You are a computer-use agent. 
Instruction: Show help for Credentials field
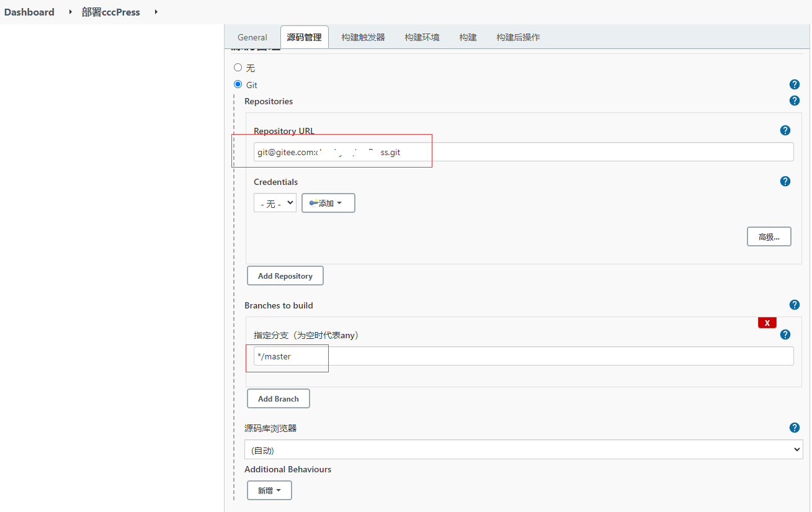point(785,181)
